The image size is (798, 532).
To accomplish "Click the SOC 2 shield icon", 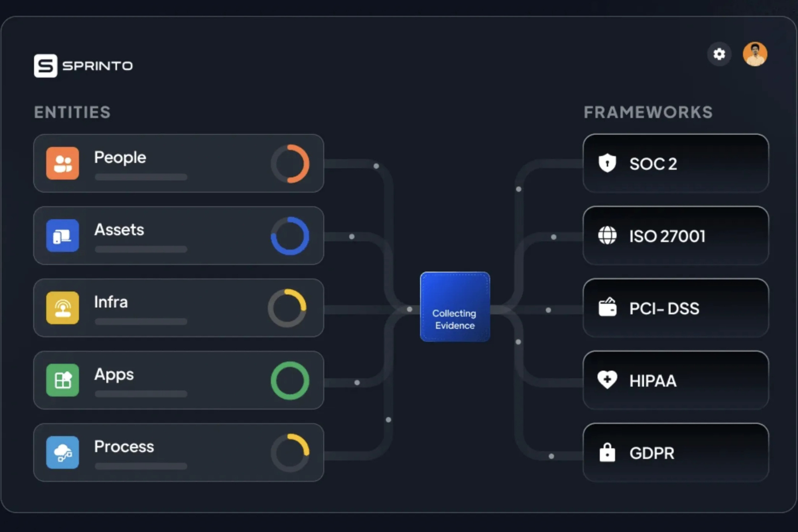I will [x=607, y=163].
